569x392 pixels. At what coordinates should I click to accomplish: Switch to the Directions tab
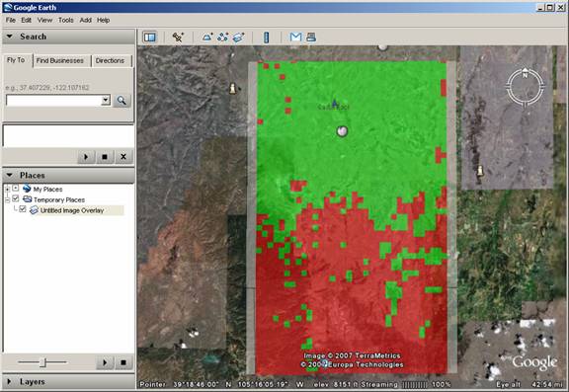click(x=110, y=60)
